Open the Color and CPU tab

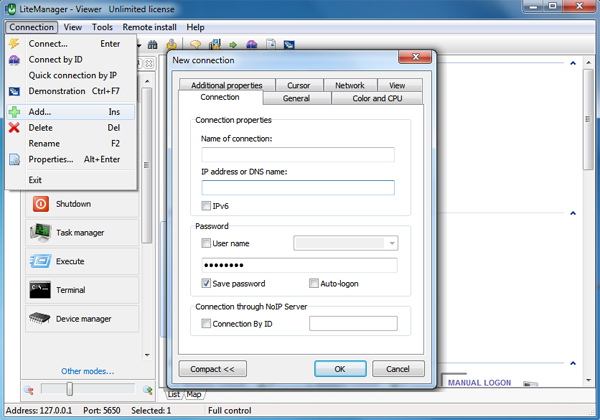point(377,98)
